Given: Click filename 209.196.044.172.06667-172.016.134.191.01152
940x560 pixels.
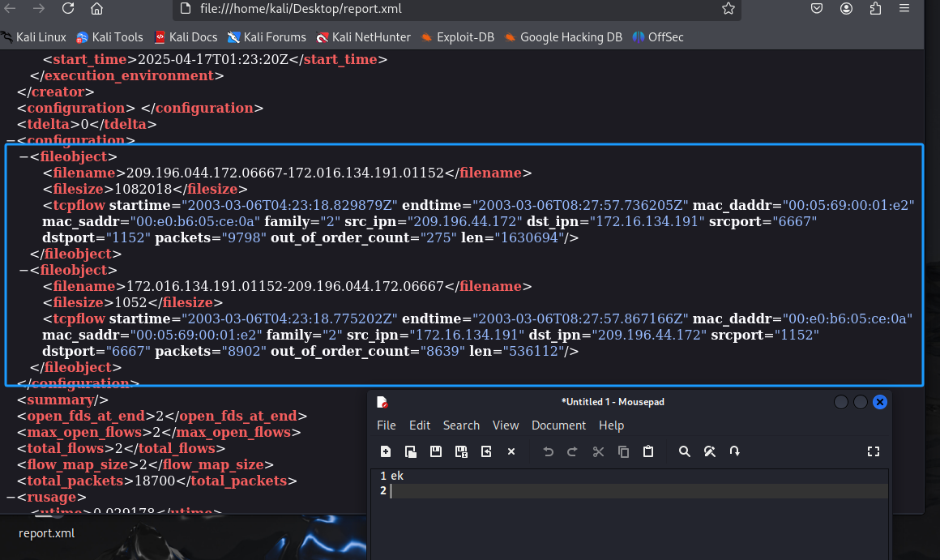Looking at the screenshot, I should pos(284,173).
